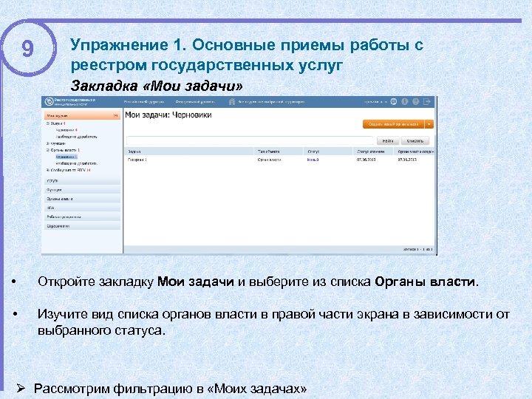Click the Орган власти cell in the table row

(269, 160)
